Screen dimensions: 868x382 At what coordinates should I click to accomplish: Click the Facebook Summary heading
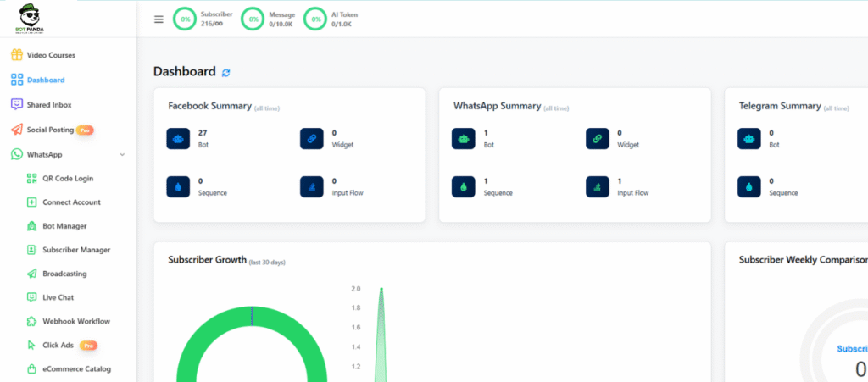point(210,106)
